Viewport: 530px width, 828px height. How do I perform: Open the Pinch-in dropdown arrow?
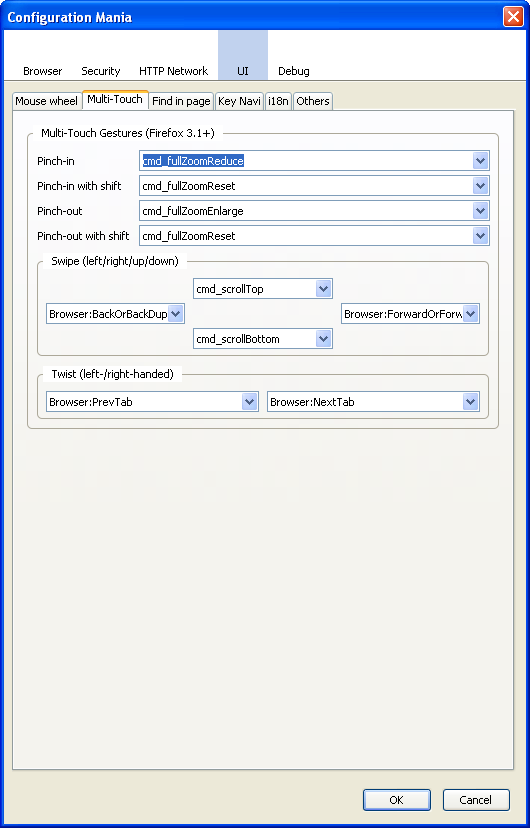[x=480, y=161]
